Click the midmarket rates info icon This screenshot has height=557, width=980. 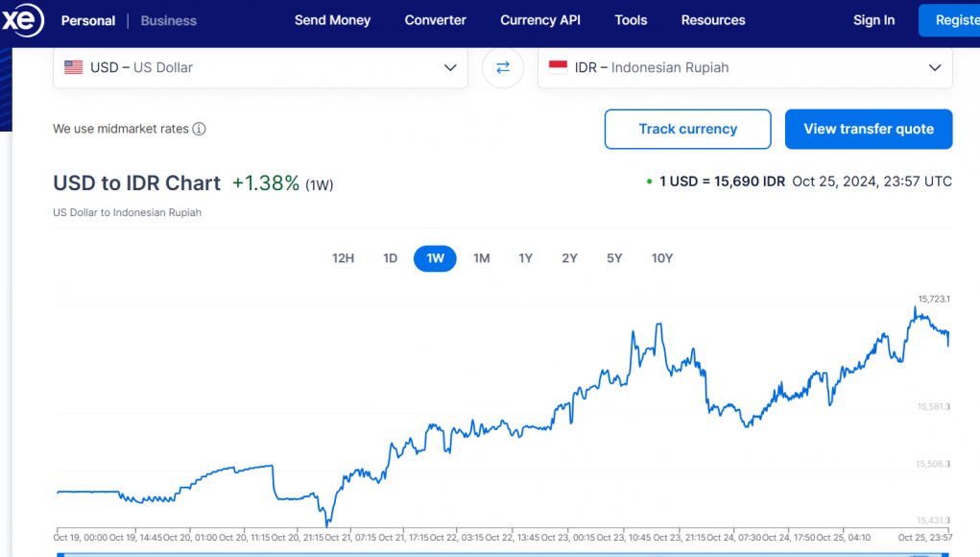tap(199, 129)
